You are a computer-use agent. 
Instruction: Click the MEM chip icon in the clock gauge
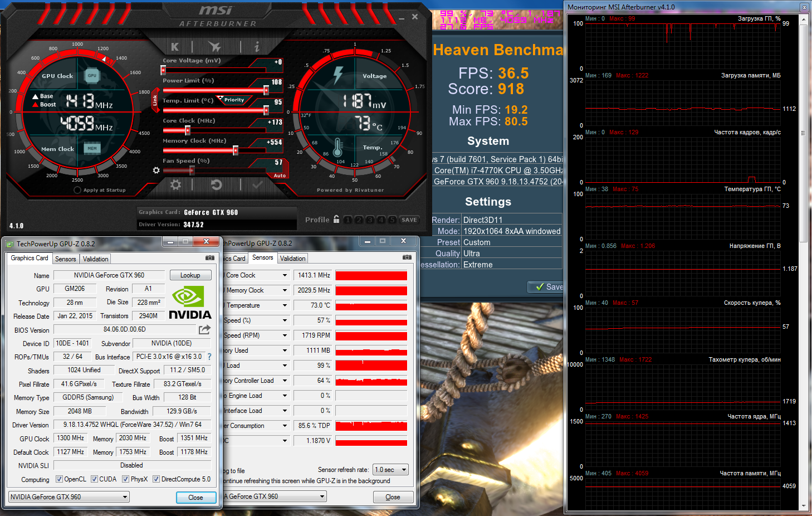pos(92,148)
